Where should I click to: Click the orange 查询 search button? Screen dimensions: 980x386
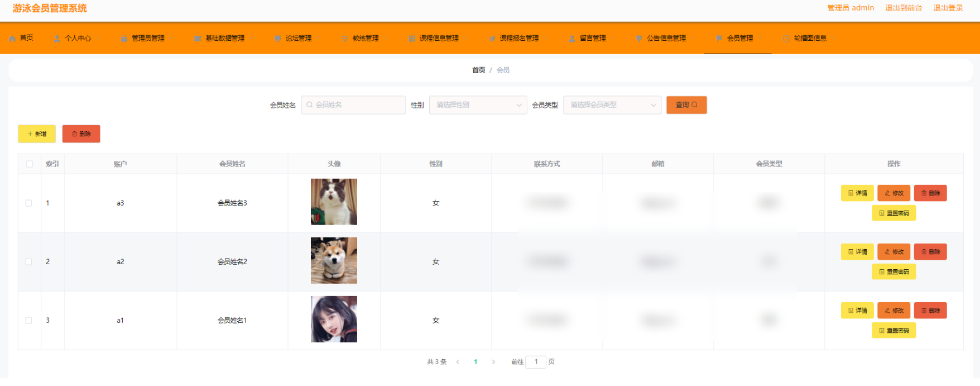(686, 105)
